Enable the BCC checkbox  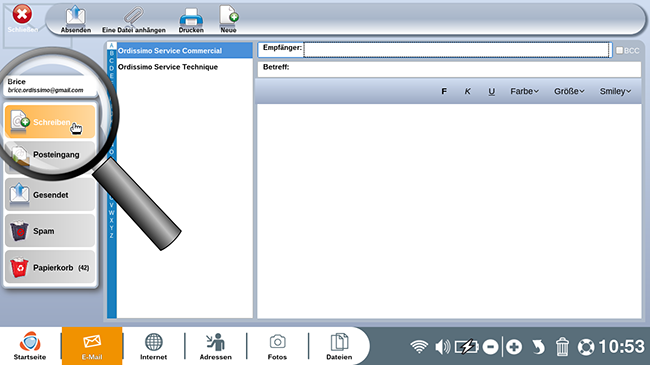[619, 50]
